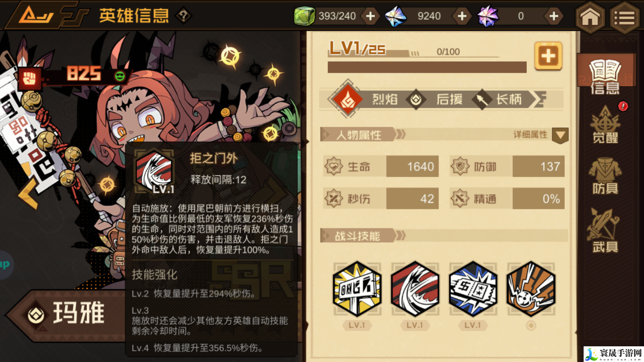Click the orange level-up plus button
The height and width of the screenshot is (362, 644).
click(x=548, y=56)
